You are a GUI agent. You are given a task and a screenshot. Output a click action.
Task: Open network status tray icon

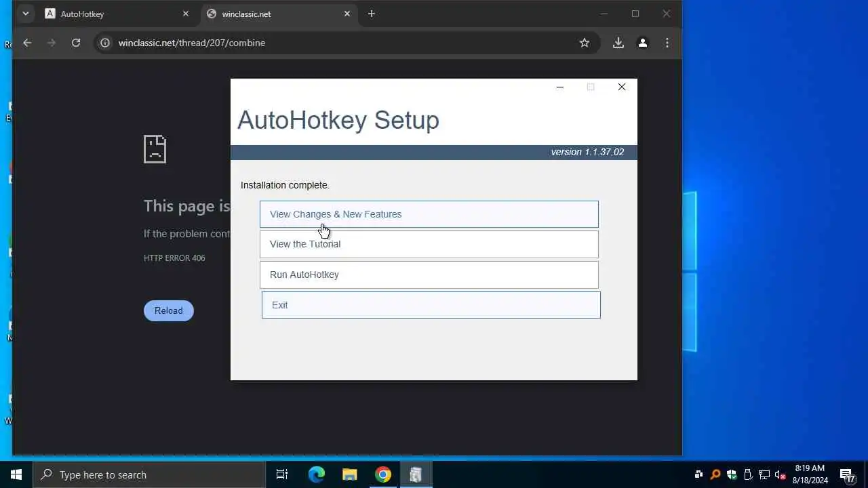point(764,474)
